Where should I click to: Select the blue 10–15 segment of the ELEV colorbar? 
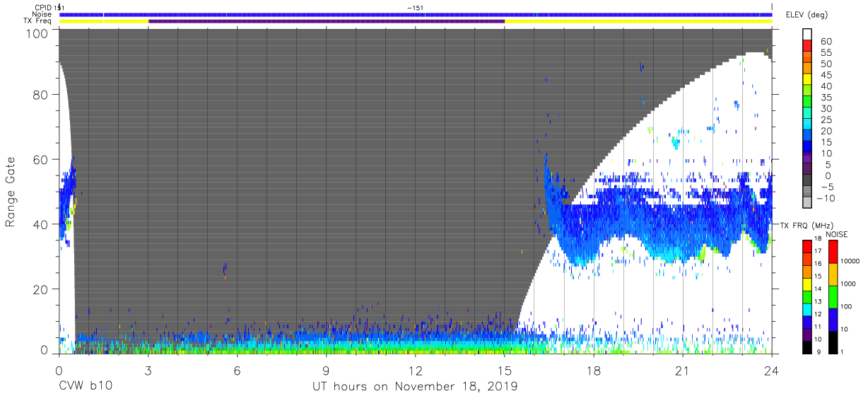[809, 147]
